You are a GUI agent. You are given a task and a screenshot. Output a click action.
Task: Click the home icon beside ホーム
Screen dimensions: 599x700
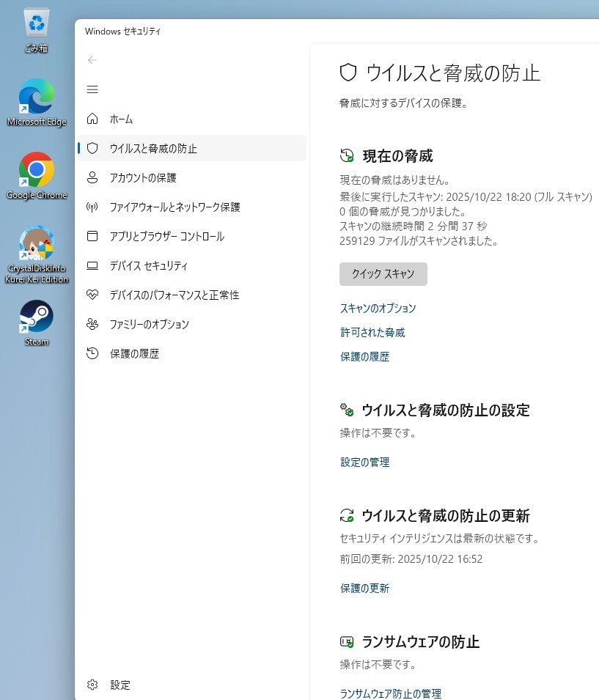click(92, 119)
